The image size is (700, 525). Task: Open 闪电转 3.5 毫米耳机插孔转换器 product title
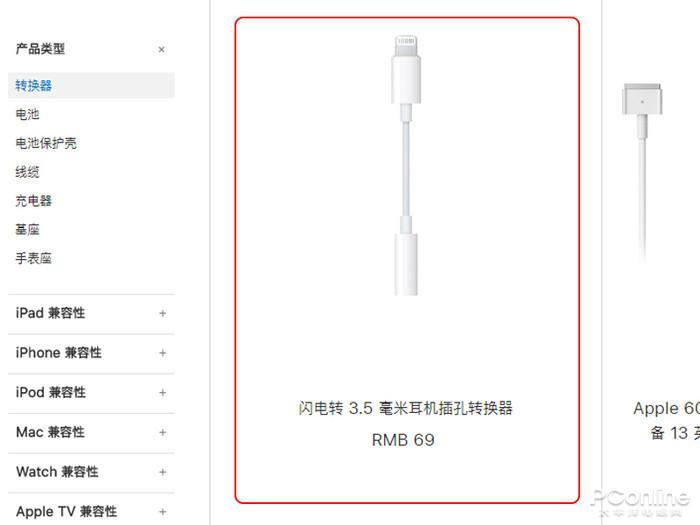(406, 408)
